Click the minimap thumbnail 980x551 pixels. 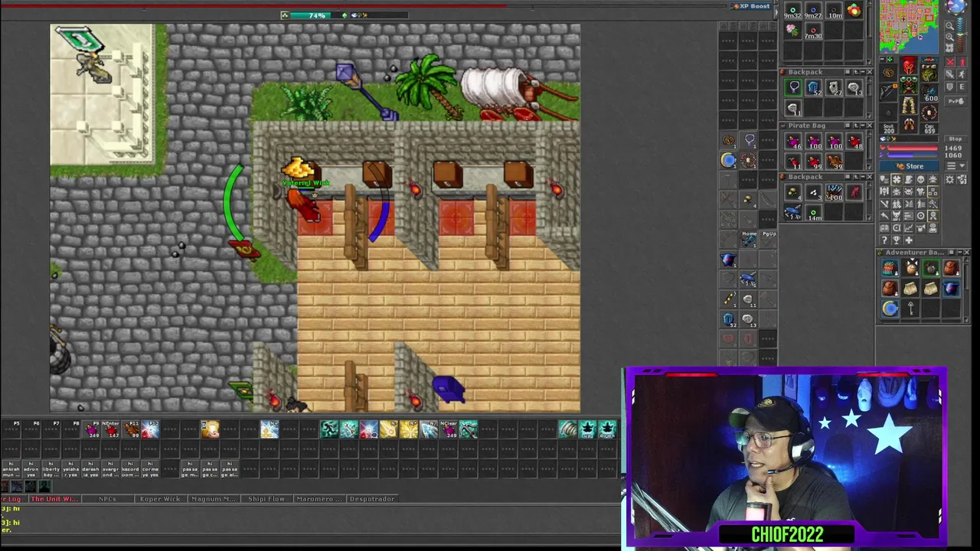coord(909,26)
